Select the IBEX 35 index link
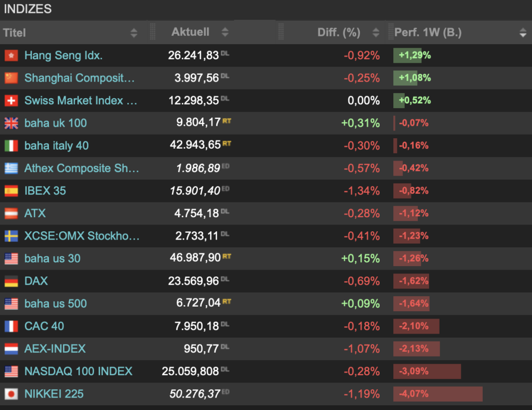The width and height of the screenshot is (532, 410). (45, 191)
